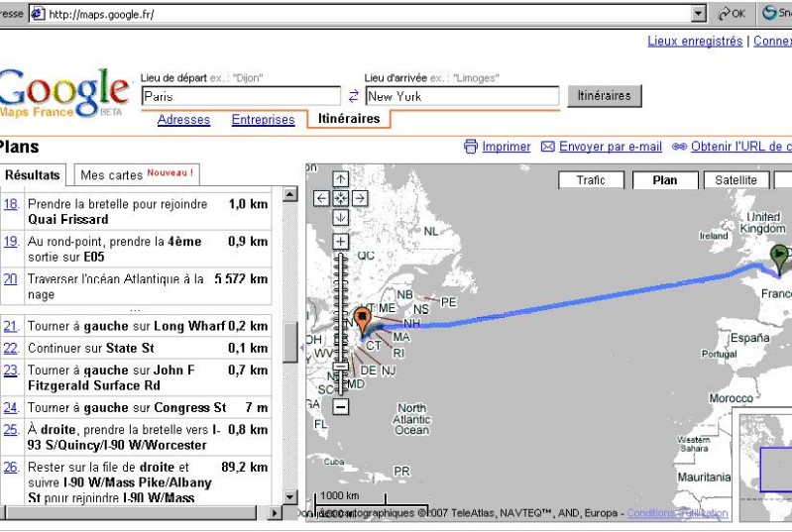This screenshot has height=532, width=792.
Task: Click the orange destination marker near New York
Action: click(x=362, y=322)
